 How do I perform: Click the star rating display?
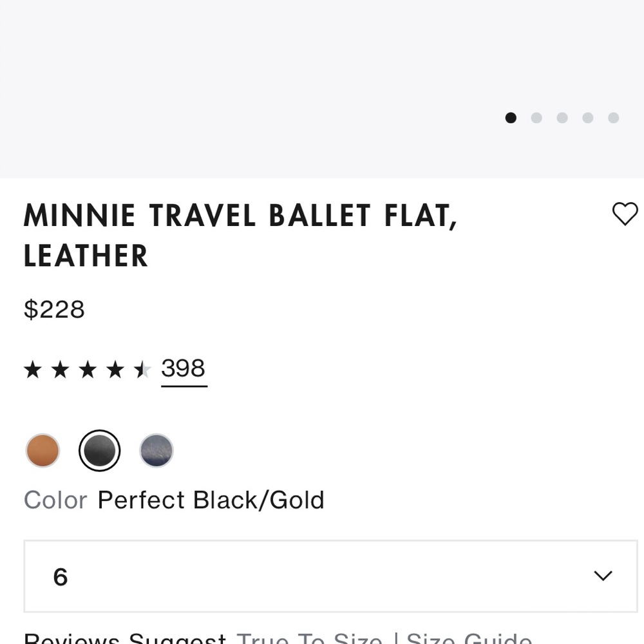pyautogui.click(x=87, y=370)
